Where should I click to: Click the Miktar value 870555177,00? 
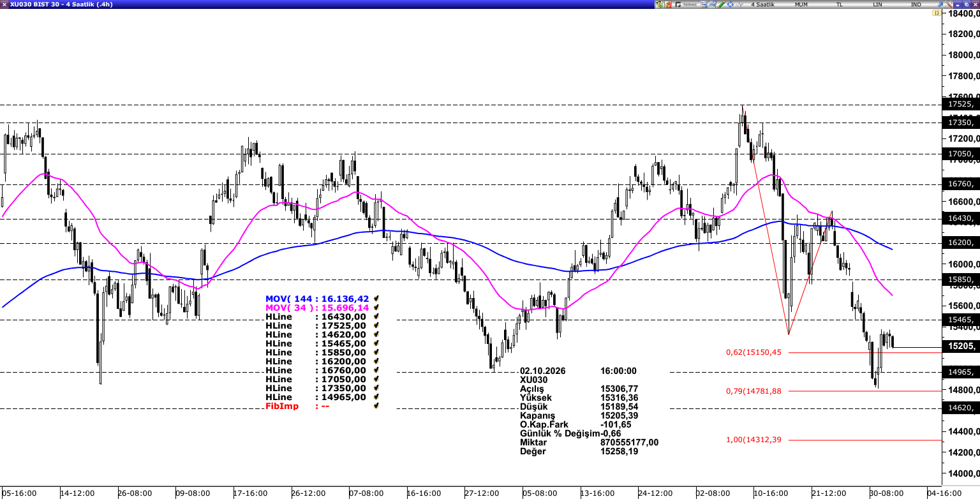click(630, 442)
